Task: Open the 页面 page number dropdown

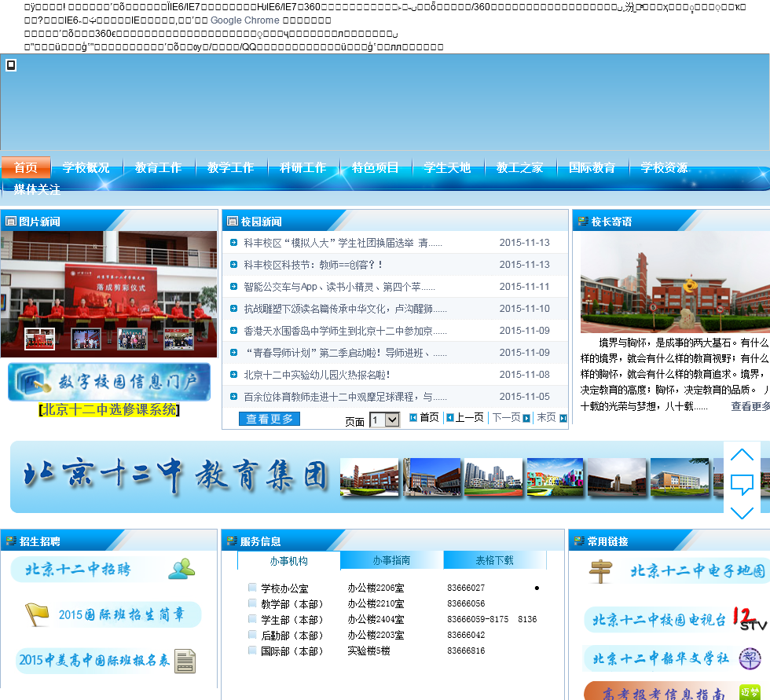Action: 384,420
